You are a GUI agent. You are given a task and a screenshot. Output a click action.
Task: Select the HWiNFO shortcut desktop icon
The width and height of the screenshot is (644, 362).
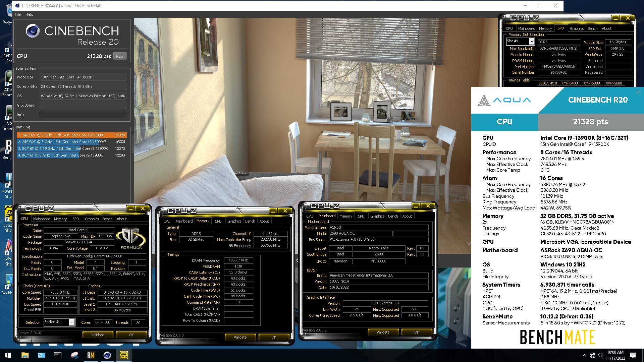click(7, 186)
